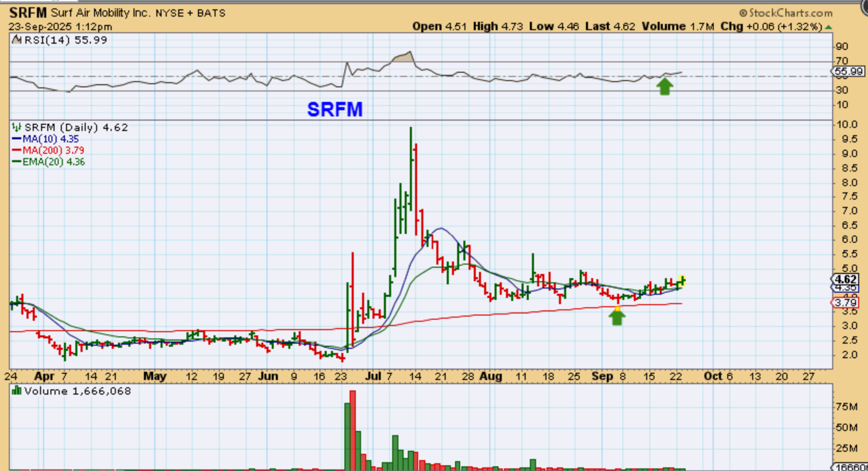Click the candlestick icon beside SRFM (Daily)
The width and height of the screenshot is (868, 471).
(17, 127)
